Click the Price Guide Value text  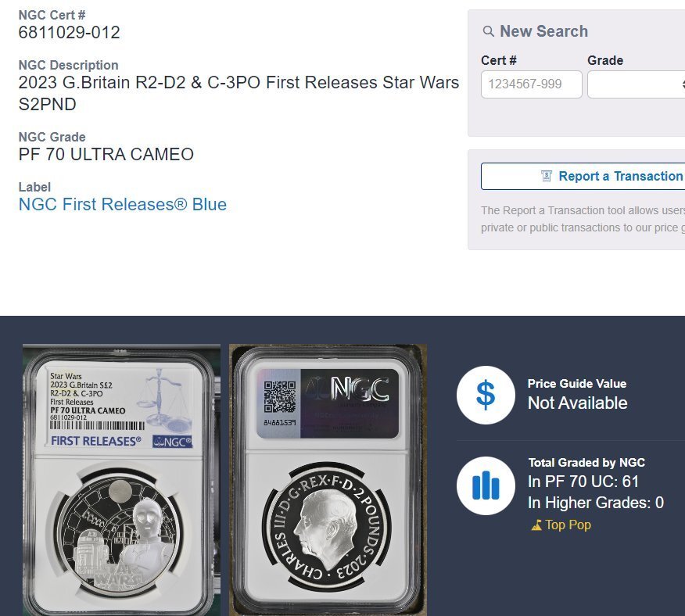pos(577,384)
